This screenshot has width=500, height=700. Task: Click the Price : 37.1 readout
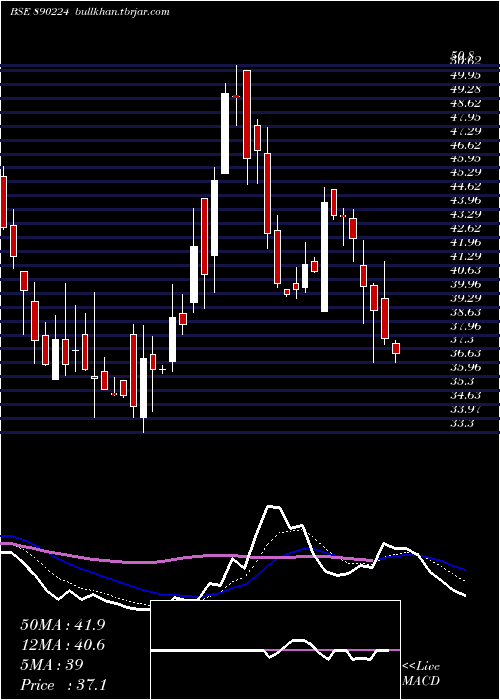62,685
